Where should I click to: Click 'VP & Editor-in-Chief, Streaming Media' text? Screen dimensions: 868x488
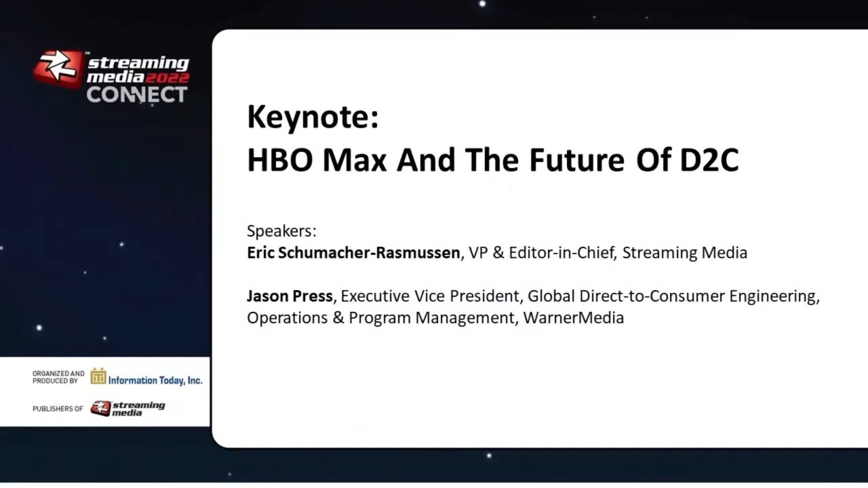(x=608, y=253)
